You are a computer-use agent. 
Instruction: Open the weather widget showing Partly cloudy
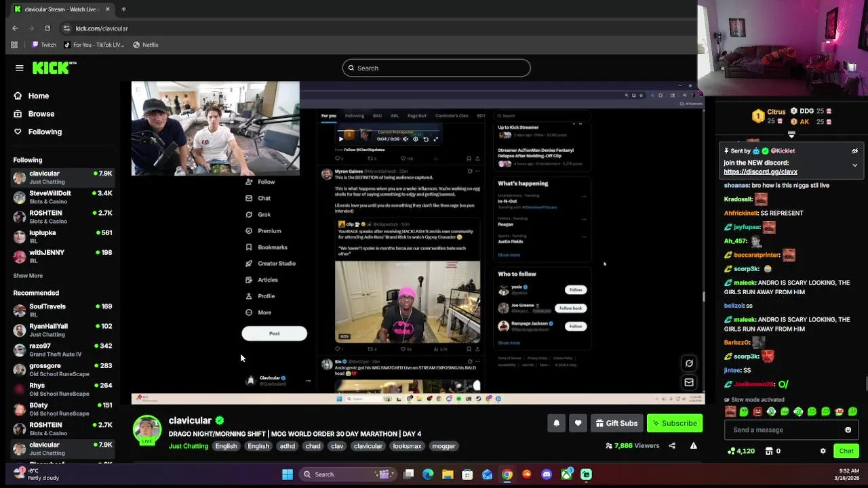point(35,474)
